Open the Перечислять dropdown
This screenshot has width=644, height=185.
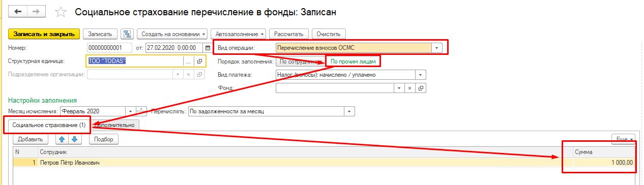pos(349,111)
